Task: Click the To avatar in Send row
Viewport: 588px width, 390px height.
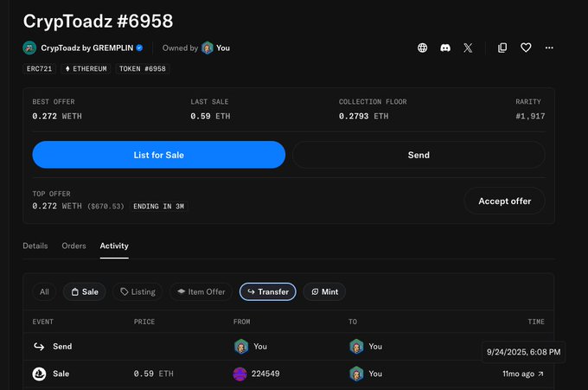Action: click(356, 347)
